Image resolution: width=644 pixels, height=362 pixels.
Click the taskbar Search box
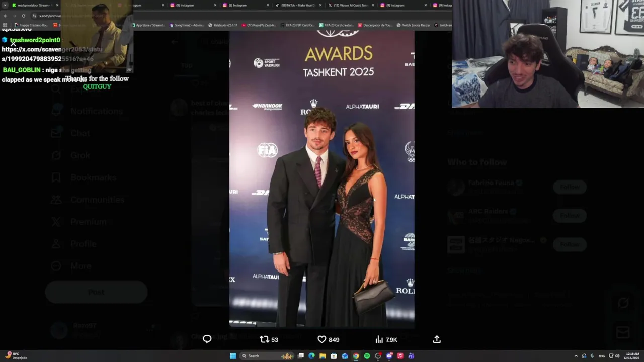(x=267, y=356)
